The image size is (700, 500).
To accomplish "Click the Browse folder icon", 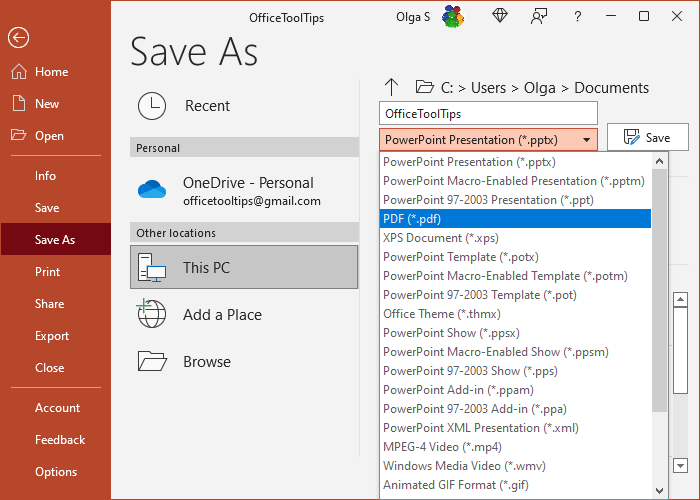I will (152, 361).
